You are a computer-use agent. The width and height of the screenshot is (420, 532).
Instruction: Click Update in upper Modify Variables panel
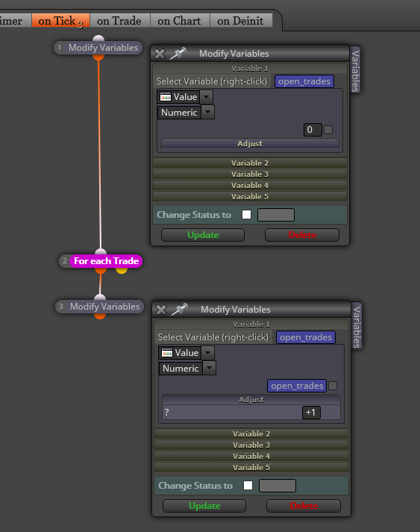[203, 235]
